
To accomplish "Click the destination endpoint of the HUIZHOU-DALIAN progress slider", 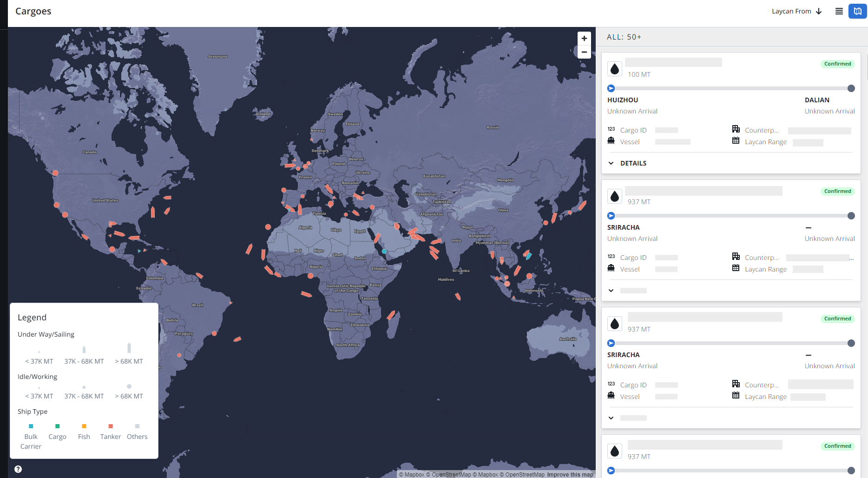I will click(851, 88).
